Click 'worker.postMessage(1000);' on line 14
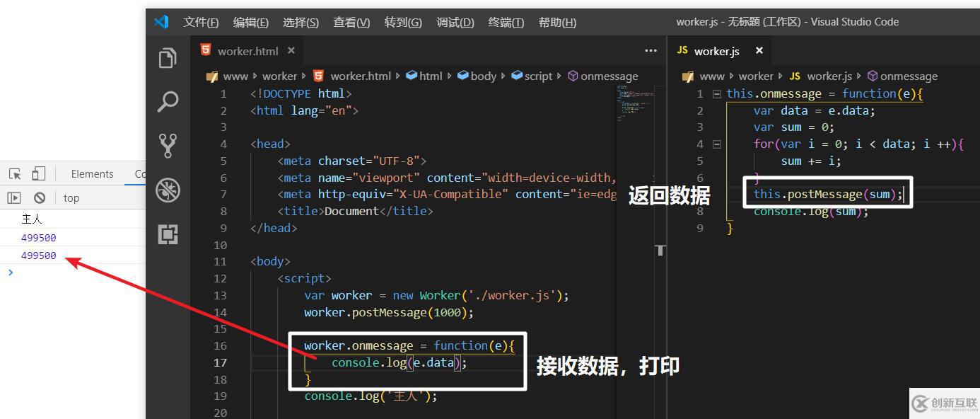The image size is (980, 419). pyautogui.click(x=389, y=312)
